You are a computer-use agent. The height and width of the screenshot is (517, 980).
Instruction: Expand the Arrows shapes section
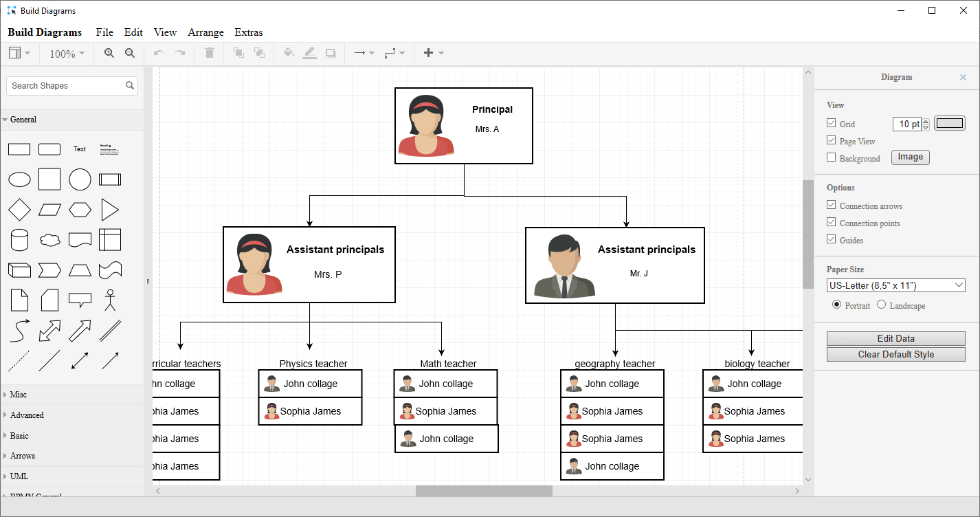[72, 456]
